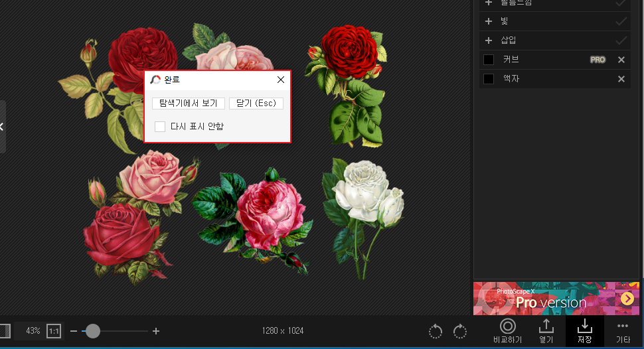This screenshot has height=349, width=644.
Task: Click the yellow arrow on Pro banner
Action: click(627, 299)
